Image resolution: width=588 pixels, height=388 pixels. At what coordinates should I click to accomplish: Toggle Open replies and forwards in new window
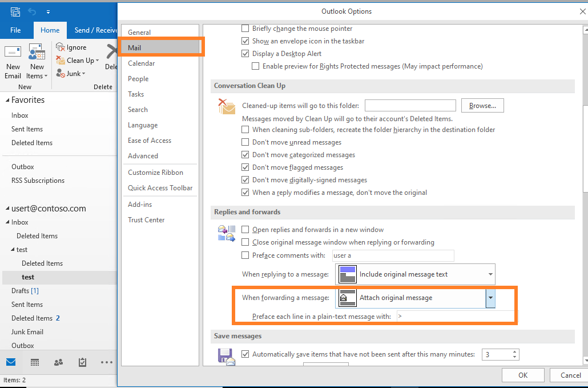[x=245, y=230]
